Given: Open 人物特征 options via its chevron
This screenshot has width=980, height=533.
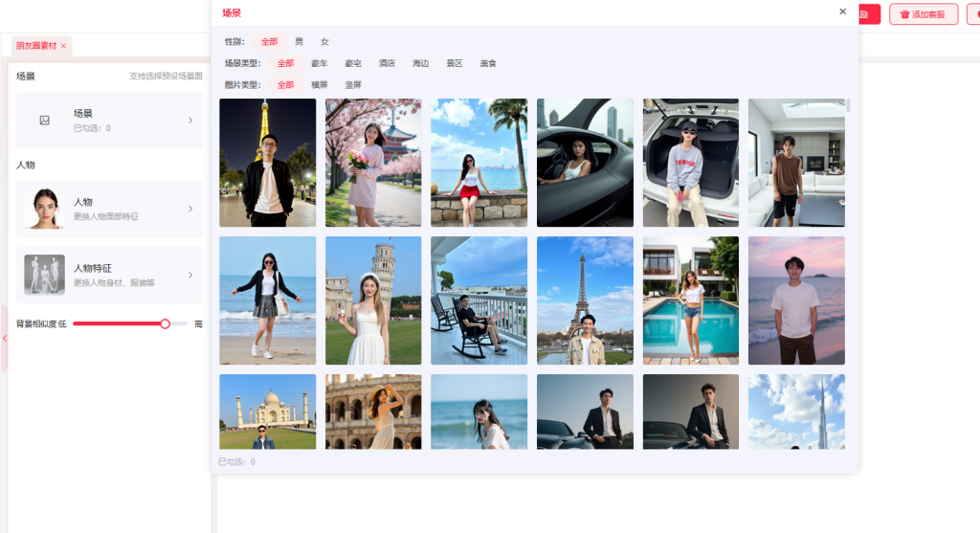Looking at the screenshot, I should [189, 275].
